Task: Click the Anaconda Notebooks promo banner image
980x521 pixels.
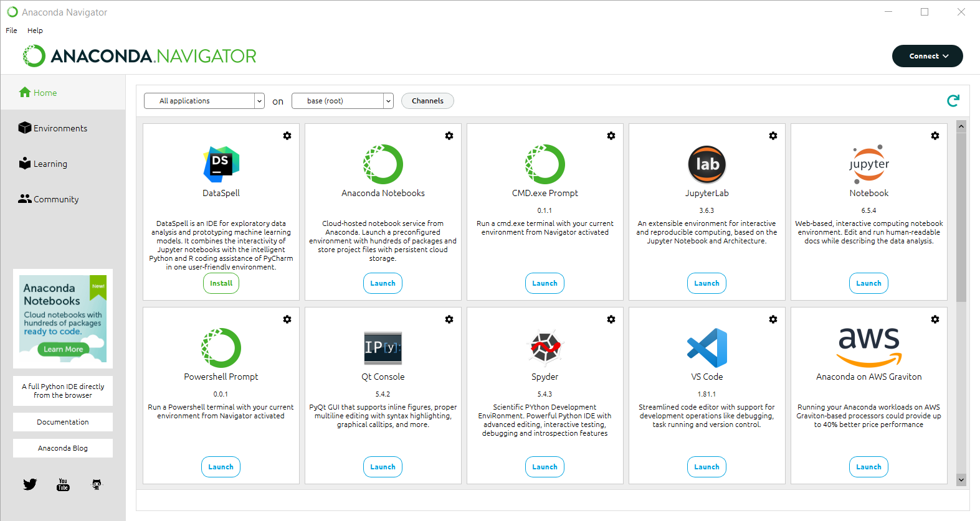Action: click(63, 319)
